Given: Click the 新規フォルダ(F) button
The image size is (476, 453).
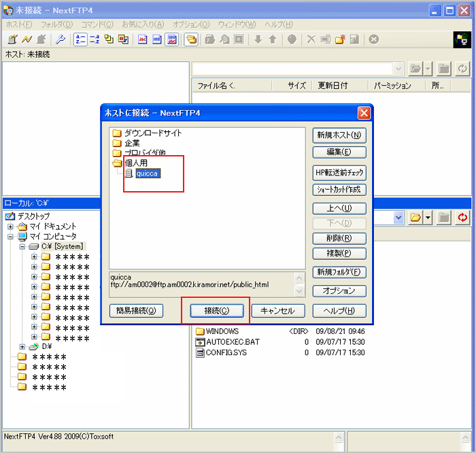Looking at the screenshot, I should pyautogui.click(x=339, y=272).
